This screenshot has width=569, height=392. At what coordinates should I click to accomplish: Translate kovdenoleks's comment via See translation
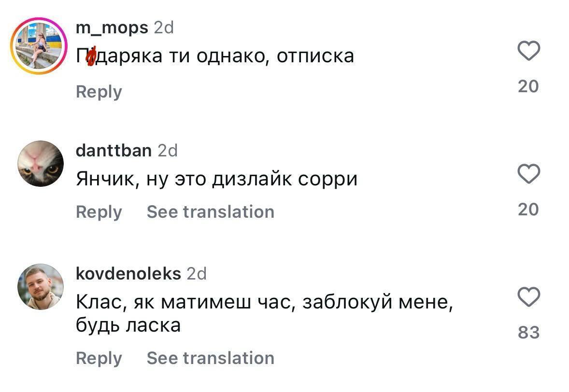[x=210, y=358]
